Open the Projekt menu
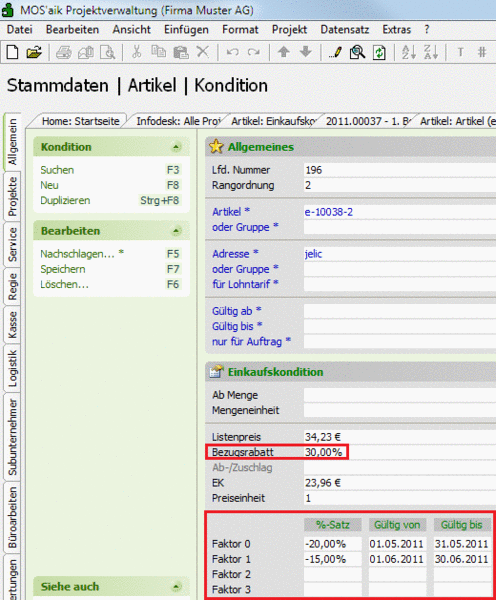The width and height of the screenshot is (496, 600). click(289, 29)
